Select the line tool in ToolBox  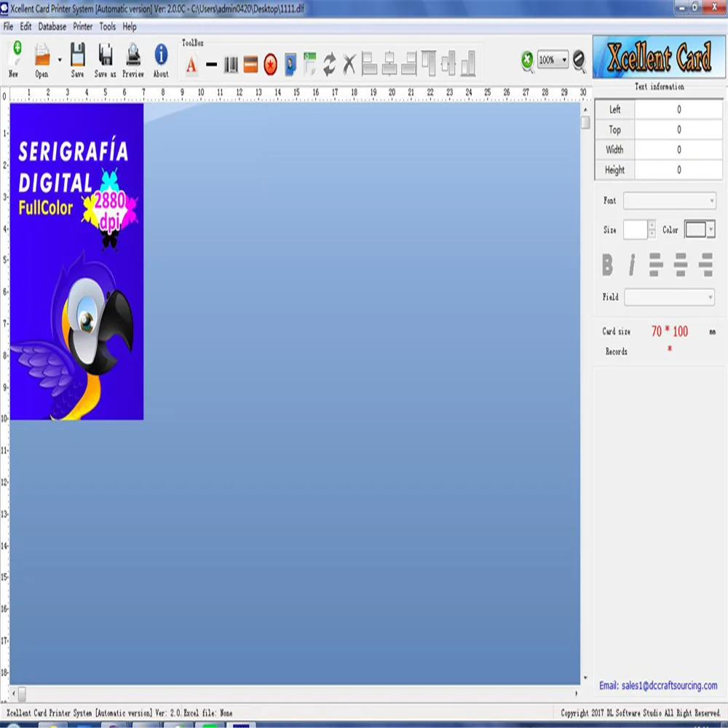211,65
